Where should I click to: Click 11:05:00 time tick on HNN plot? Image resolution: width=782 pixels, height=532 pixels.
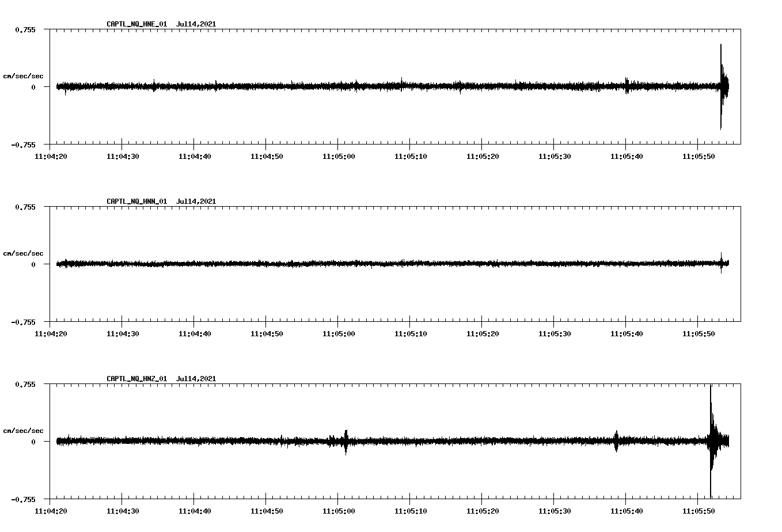338,333
